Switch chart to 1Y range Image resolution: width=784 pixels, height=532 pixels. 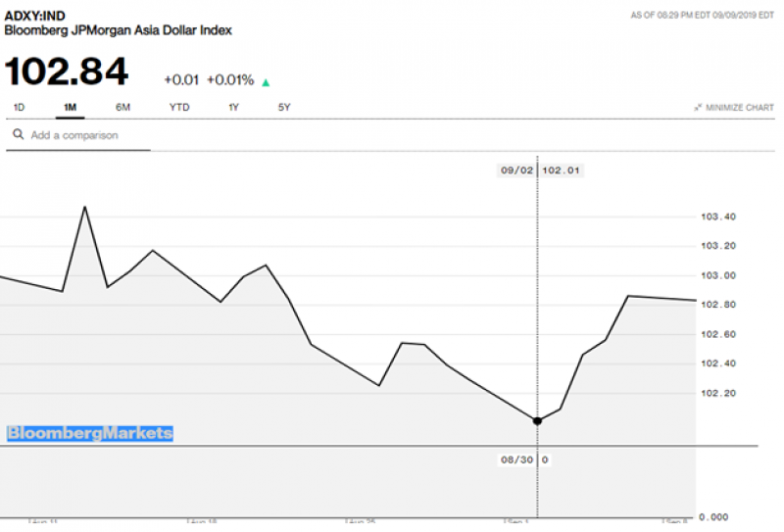click(x=233, y=107)
